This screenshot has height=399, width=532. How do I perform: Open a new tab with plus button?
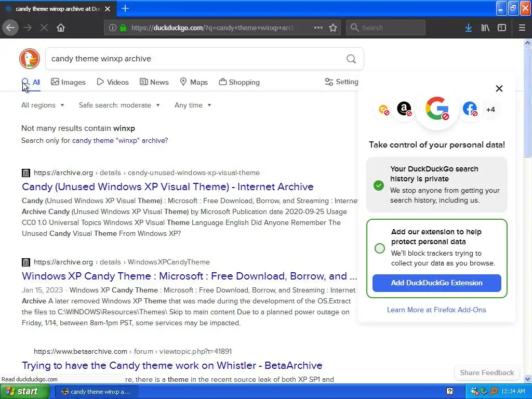tap(125, 8)
